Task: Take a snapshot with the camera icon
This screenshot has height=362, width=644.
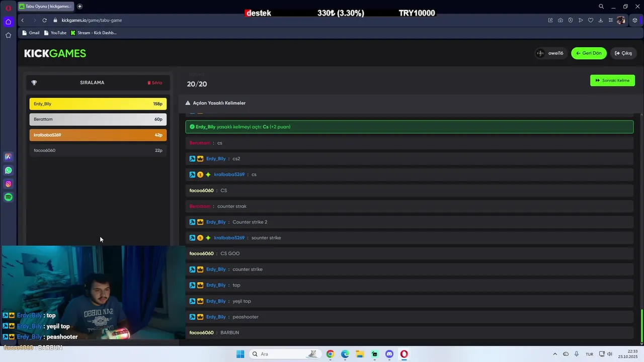Action: 560,20
